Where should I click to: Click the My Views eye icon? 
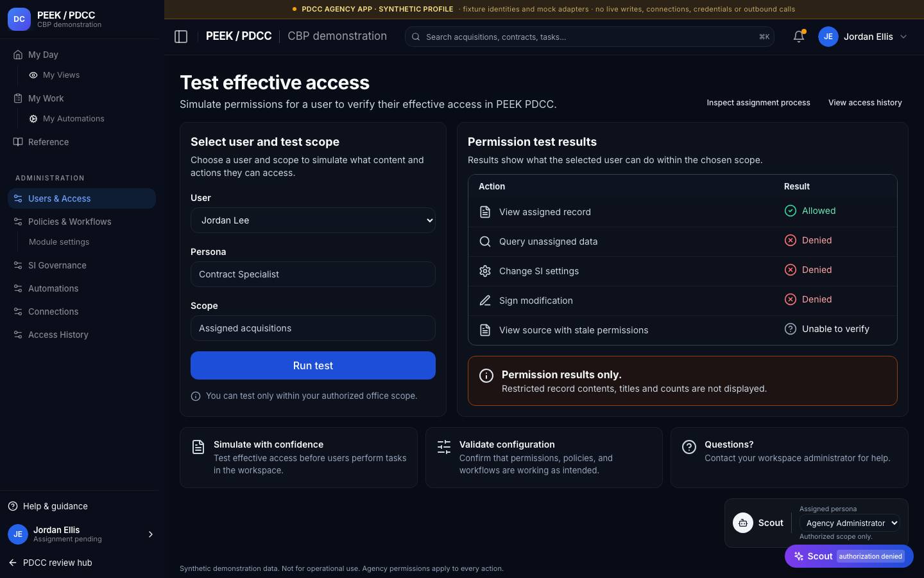[x=33, y=75]
